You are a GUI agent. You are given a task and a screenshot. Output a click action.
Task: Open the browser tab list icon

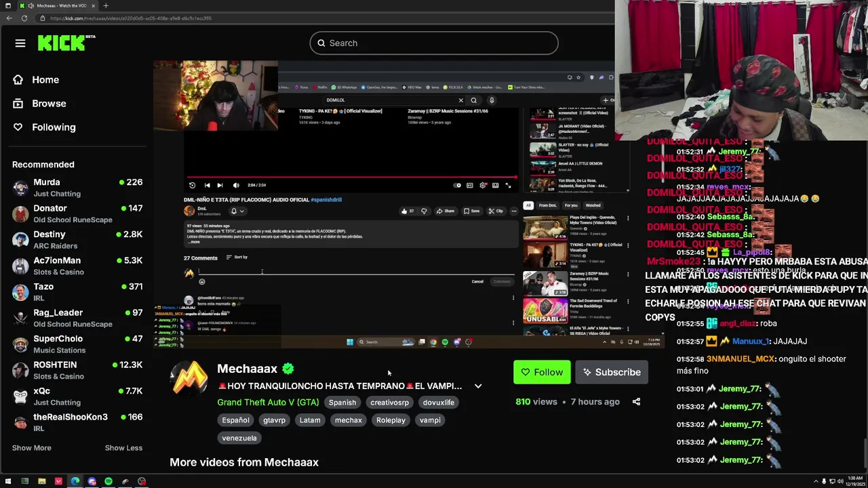[x=7, y=5]
